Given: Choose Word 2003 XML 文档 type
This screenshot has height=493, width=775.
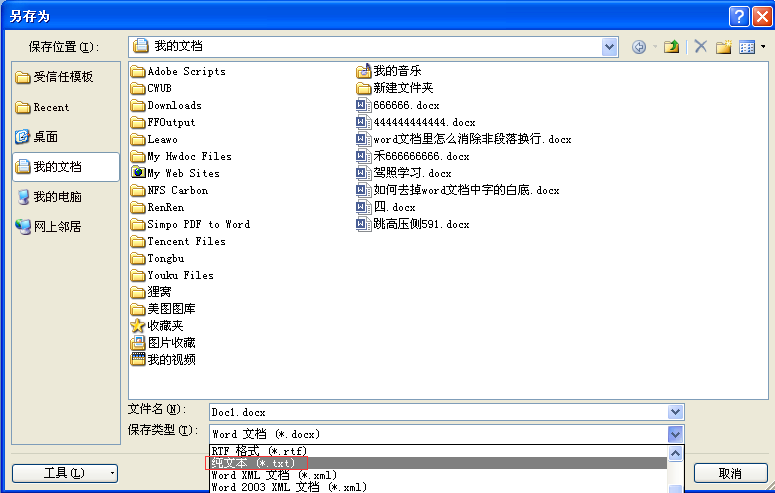Looking at the screenshot, I should [438, 487].
